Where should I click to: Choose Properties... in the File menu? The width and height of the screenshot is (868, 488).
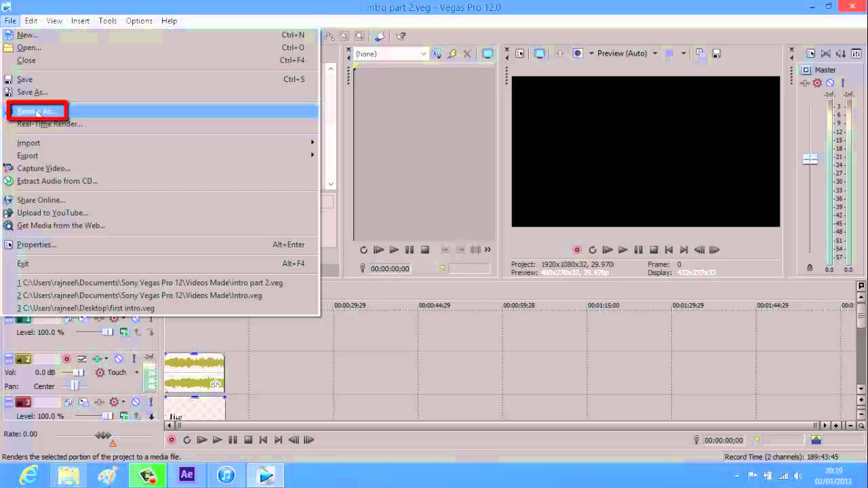(x=37, y=245)
